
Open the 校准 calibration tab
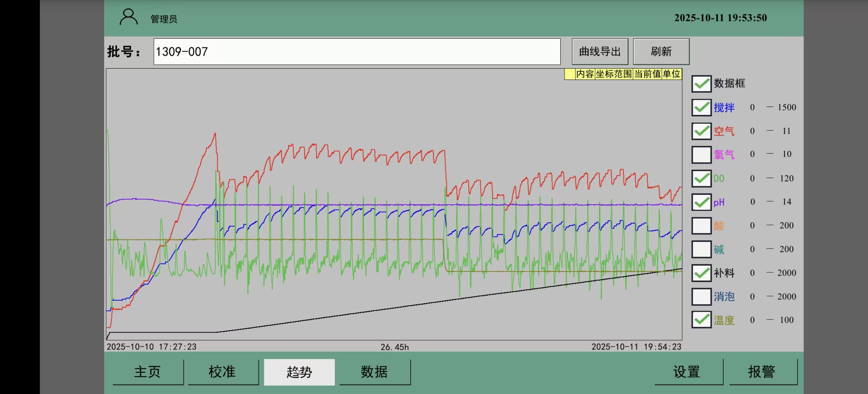tap(222, 372)
